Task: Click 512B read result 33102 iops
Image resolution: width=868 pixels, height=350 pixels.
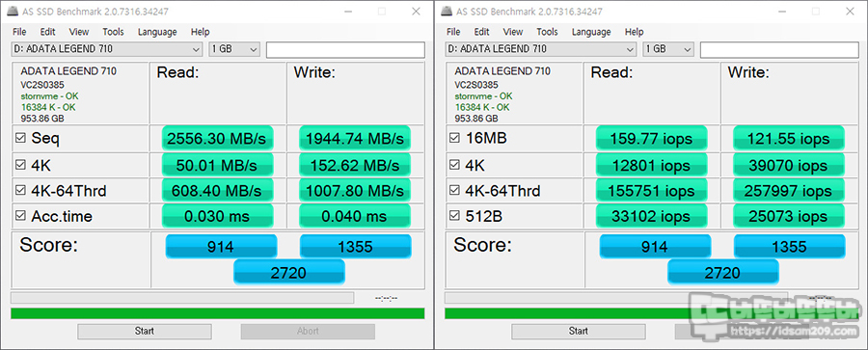Action: click(x=652, y=217)
